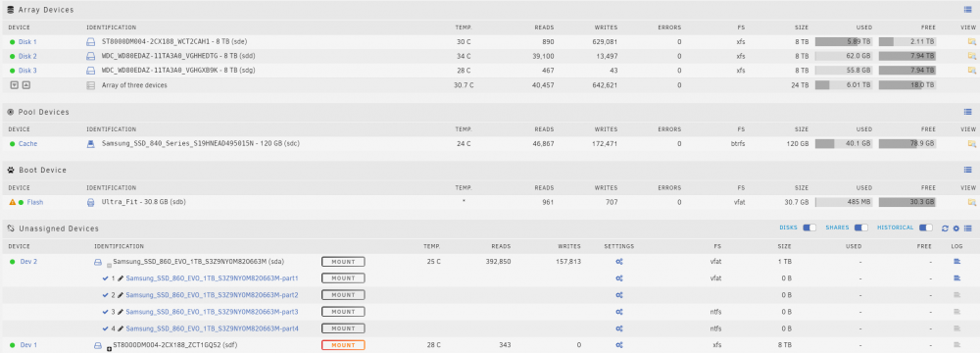Browse Disk 3 contents via its view icon
Image resolution: width=980 pixels, height=353 pixels.
click(971, 70)
